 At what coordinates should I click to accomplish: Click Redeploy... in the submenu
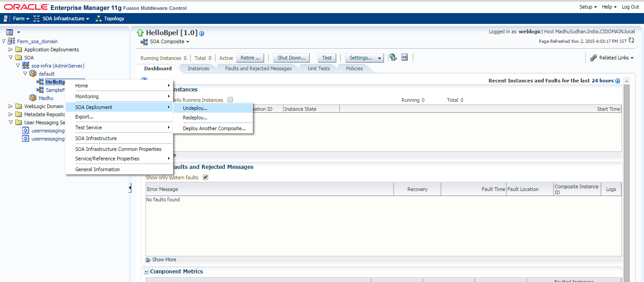213,118
